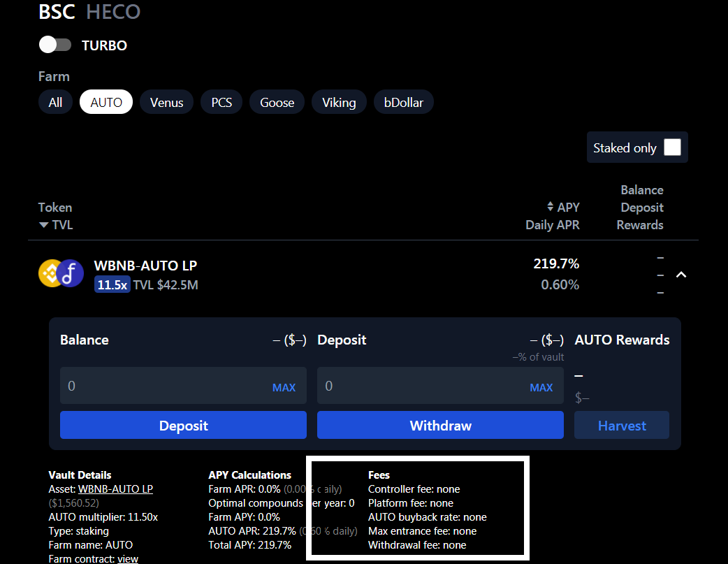The image size is (728, 564).
Task: Click the WBNB-AUTO LP vault name
Action: tap(146, 266)
